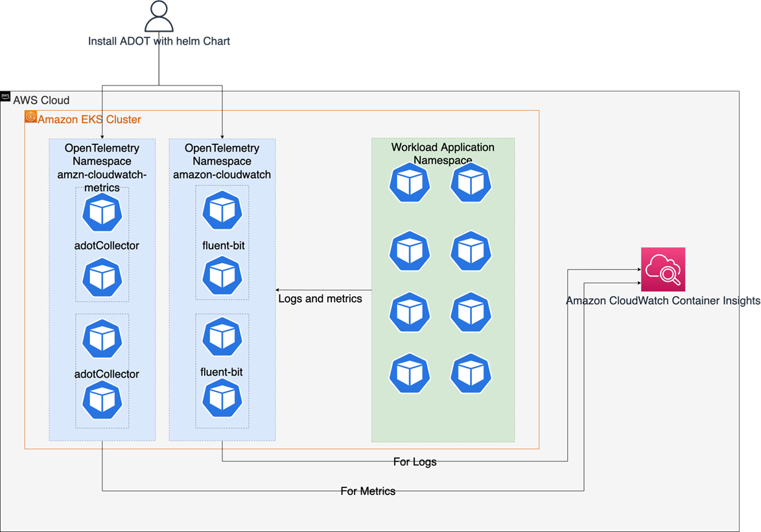Select the bottom-right Workload Application pod icon
761x532 pixels.
pos(471,374)
